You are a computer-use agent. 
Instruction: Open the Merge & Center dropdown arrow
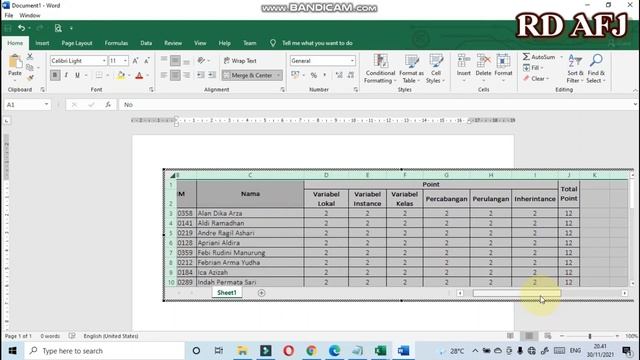[x=279, y=75]
